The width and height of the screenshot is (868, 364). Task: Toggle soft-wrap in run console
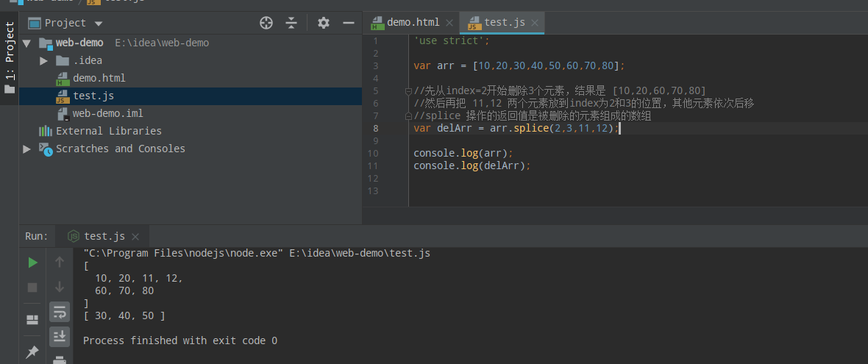click(60, 312)
